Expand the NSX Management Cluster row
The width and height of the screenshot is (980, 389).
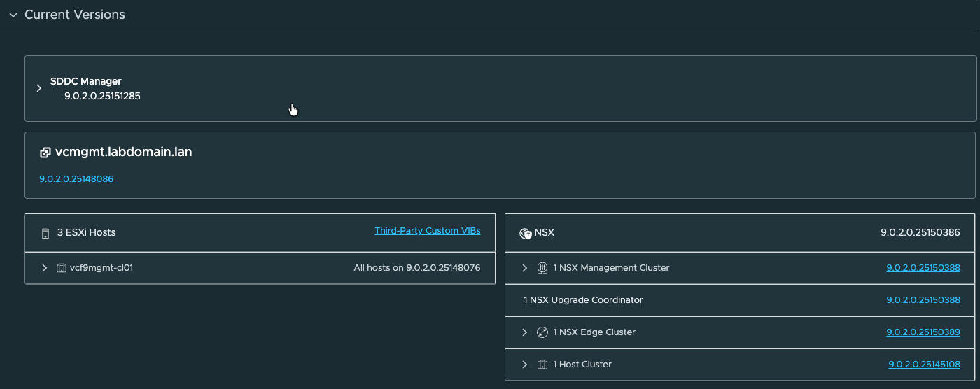(524, 268)
